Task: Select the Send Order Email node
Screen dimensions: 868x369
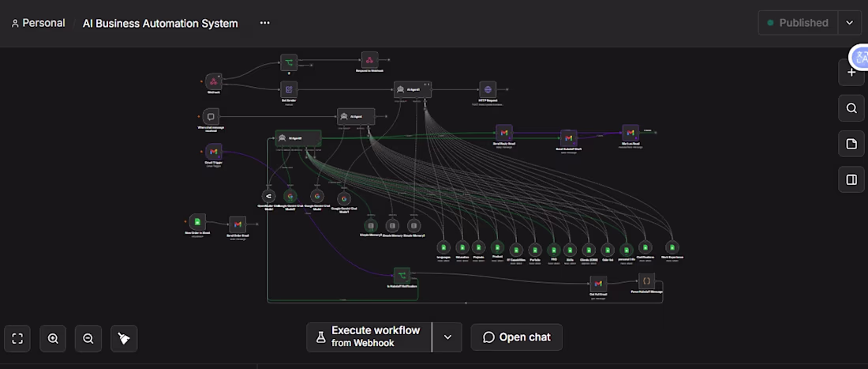Action: click(238, 224)
